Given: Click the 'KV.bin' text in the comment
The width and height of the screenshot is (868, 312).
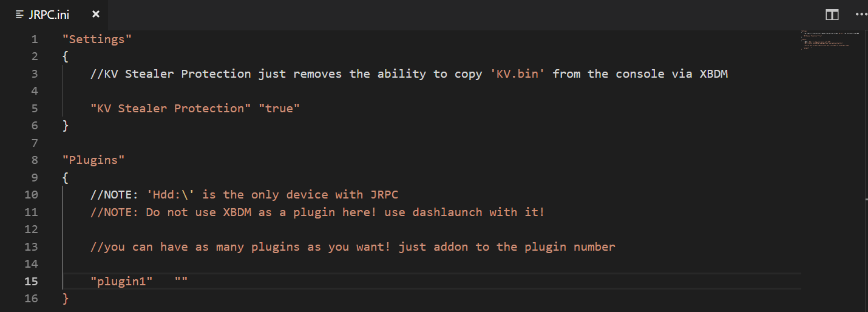Looking at the screenshot, I should tap(518, 74).
